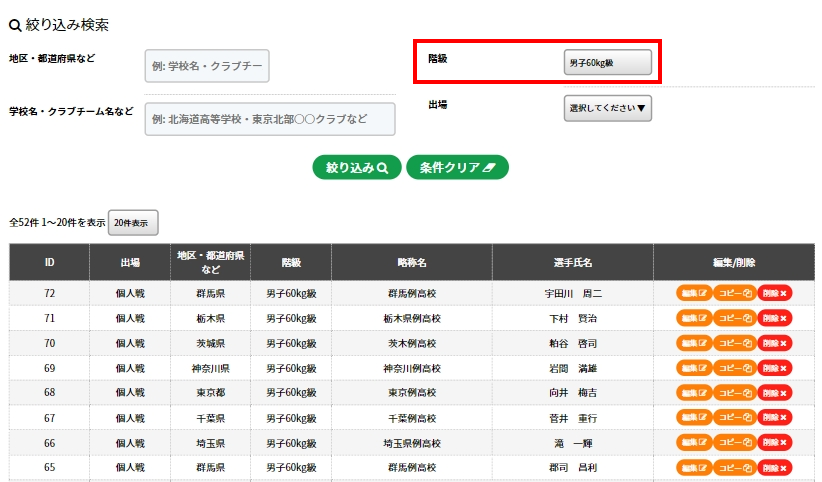This screenshot has width=822, height=482.
Task: Copy the 向井 梅吉 row
Action: 734,392
